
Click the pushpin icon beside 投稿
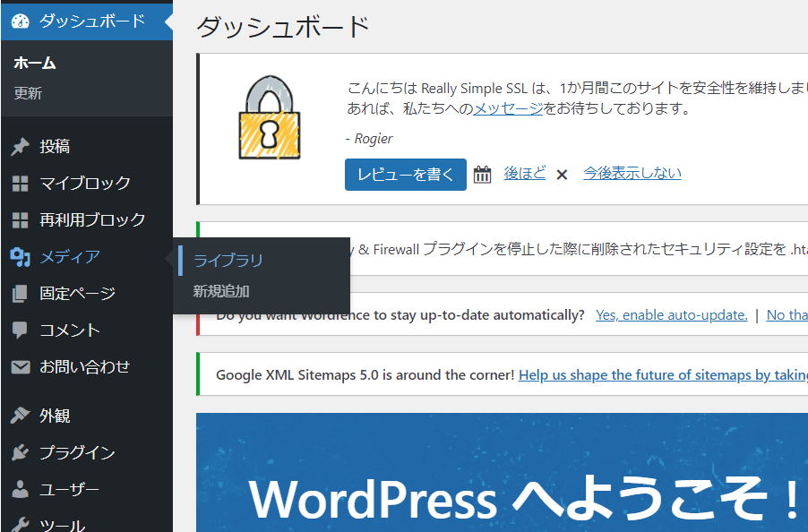[21, 147]
